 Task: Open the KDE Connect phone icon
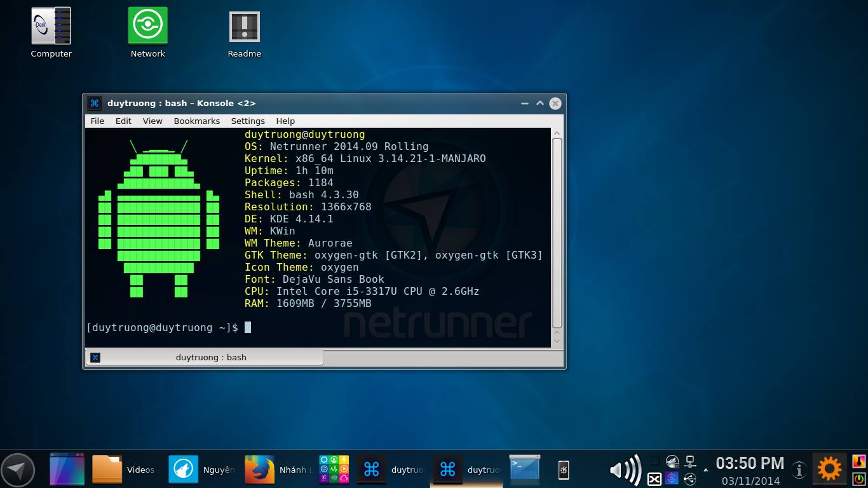[564, 470]
